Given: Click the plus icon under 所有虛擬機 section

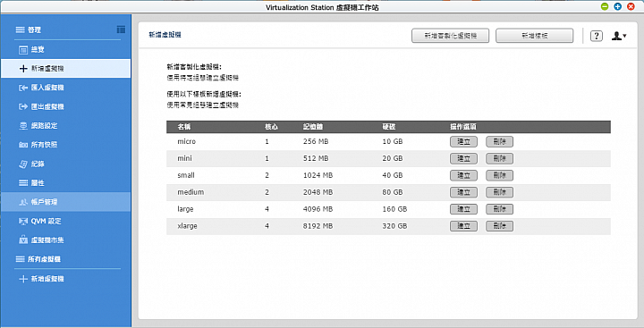Looking at the screenshot, I should 23,279.
